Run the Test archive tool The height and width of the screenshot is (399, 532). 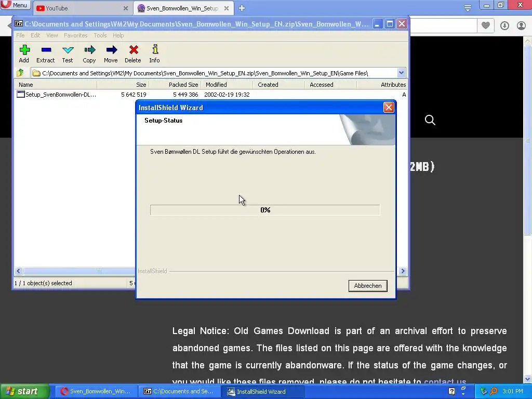point(68,54)
